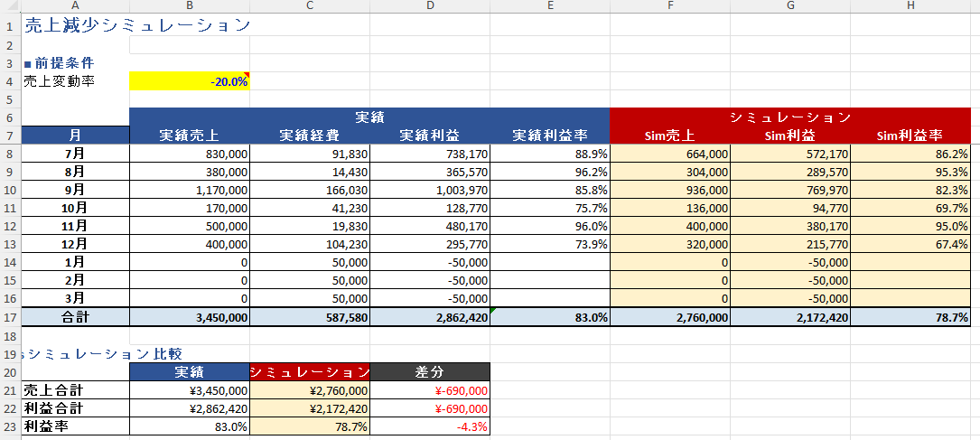Select the ¥2,172,420 simulation cell

click(310, 408)
